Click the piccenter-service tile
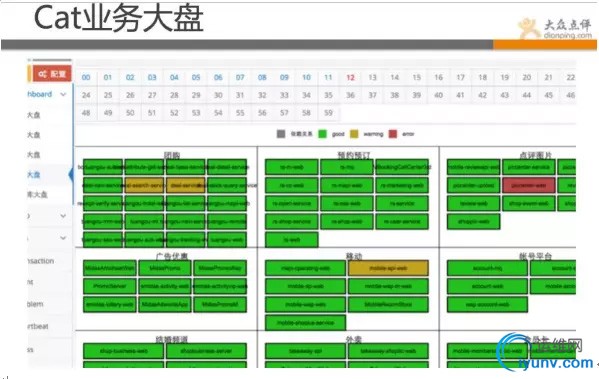This screenshot has height=379, width=599. 528,167
